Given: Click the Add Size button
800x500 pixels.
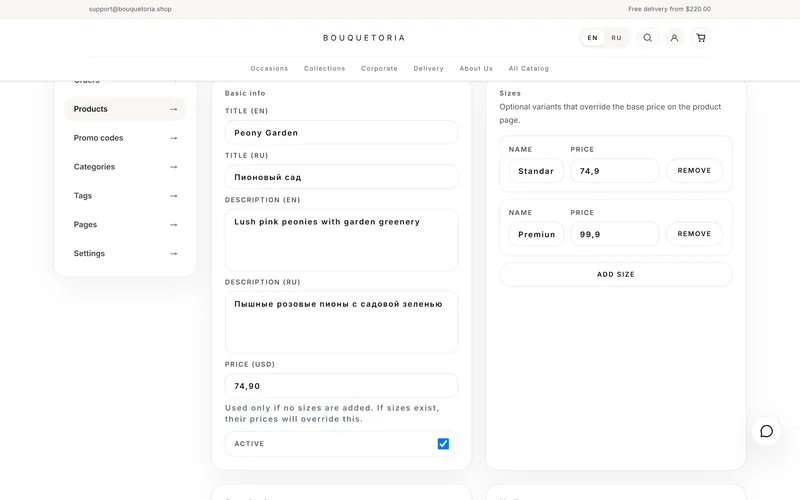Looking at the screenshot, I should 616,274.
